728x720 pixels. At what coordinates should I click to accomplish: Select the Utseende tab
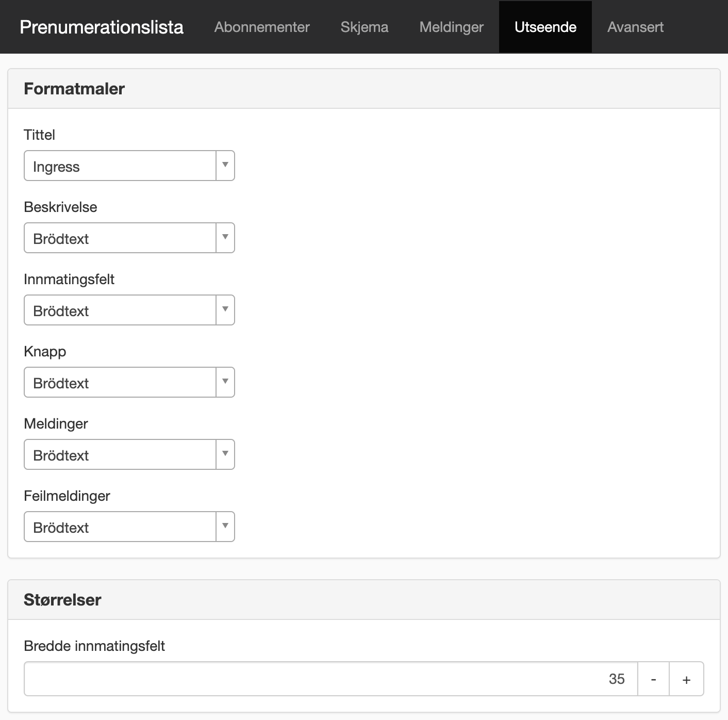(x=545, y=27)
